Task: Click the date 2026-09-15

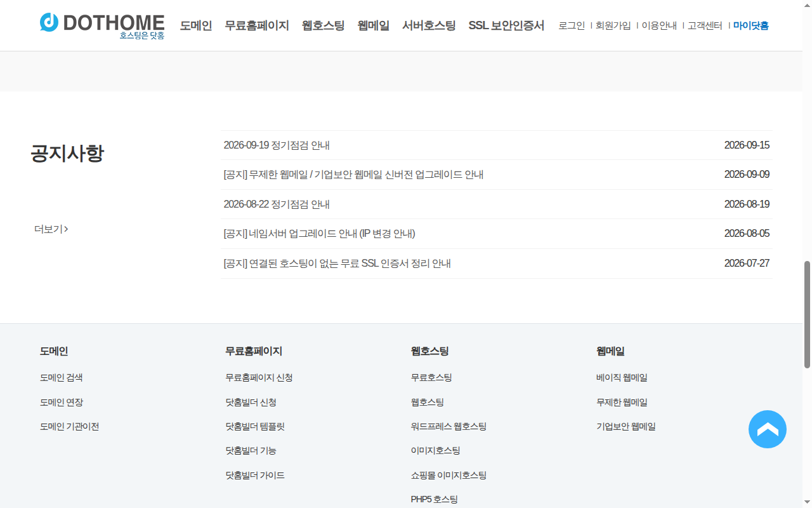Action: pos(747,145)
